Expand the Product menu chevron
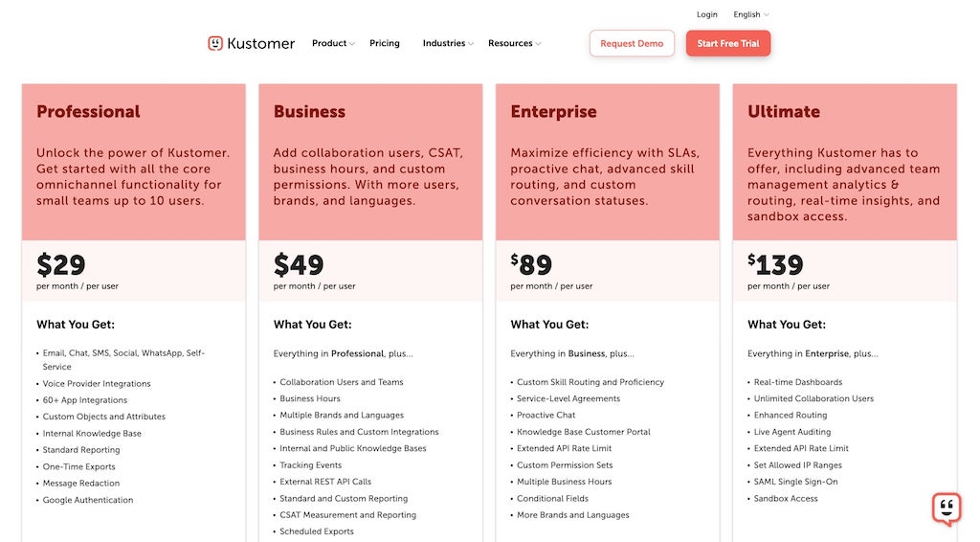 [x=352, y=44]
